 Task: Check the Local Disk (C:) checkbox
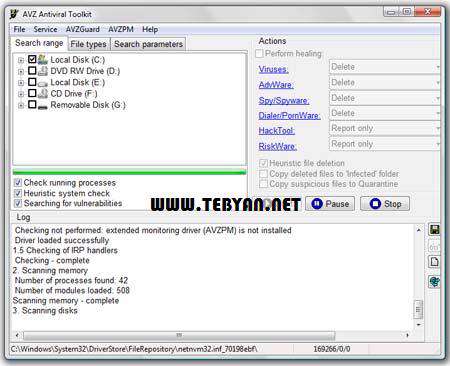click(32, 59)
